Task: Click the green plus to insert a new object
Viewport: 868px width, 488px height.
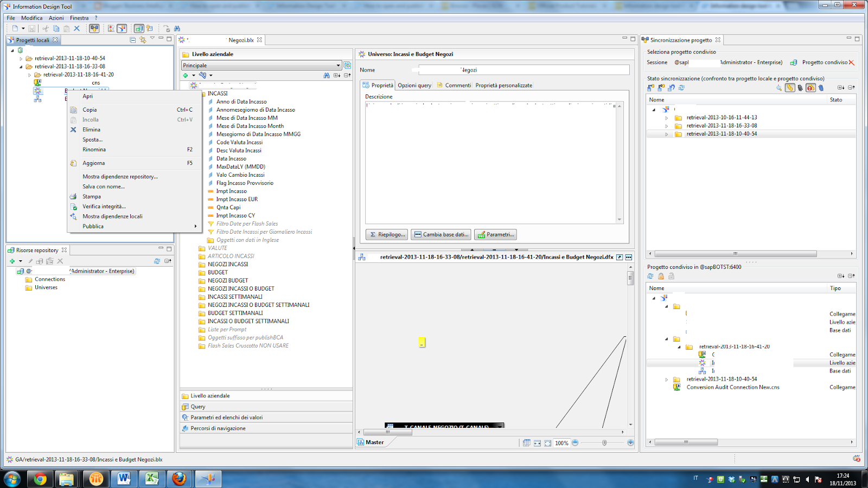Action: point(186,75)
